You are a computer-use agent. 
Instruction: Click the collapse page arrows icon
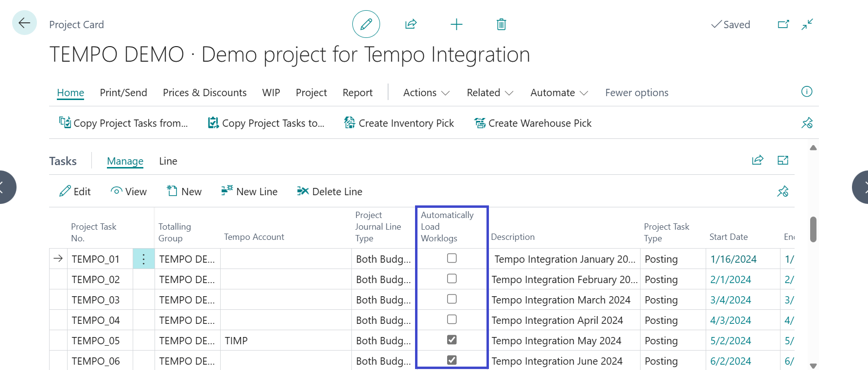click(x=807, y=24)
